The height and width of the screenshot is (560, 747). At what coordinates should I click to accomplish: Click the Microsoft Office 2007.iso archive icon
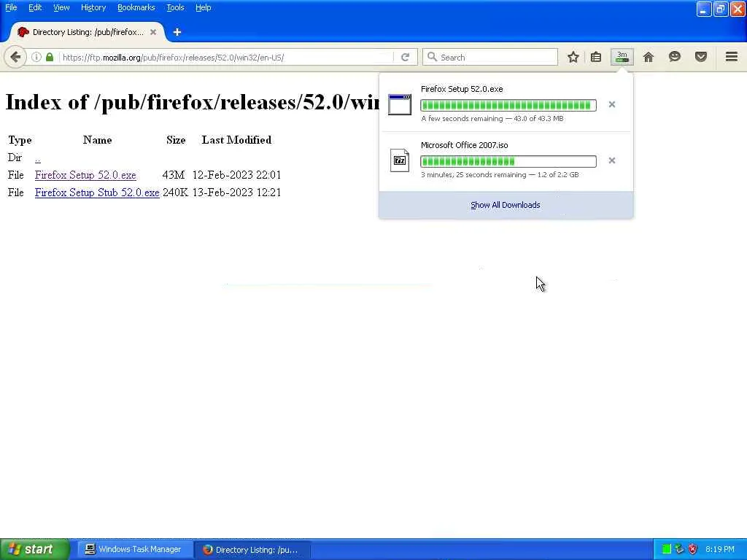[400, 160]
